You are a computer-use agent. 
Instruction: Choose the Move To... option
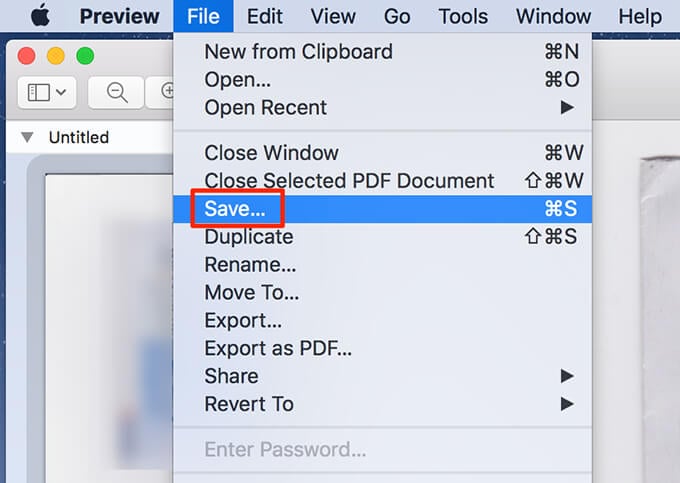(382, 292)
